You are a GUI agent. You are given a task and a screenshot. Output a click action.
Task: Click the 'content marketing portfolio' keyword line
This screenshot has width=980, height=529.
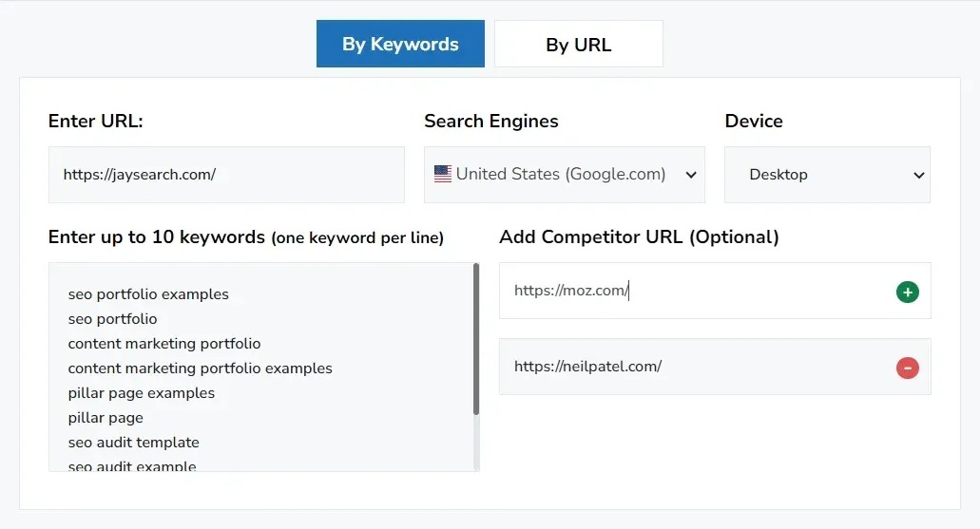163,344
